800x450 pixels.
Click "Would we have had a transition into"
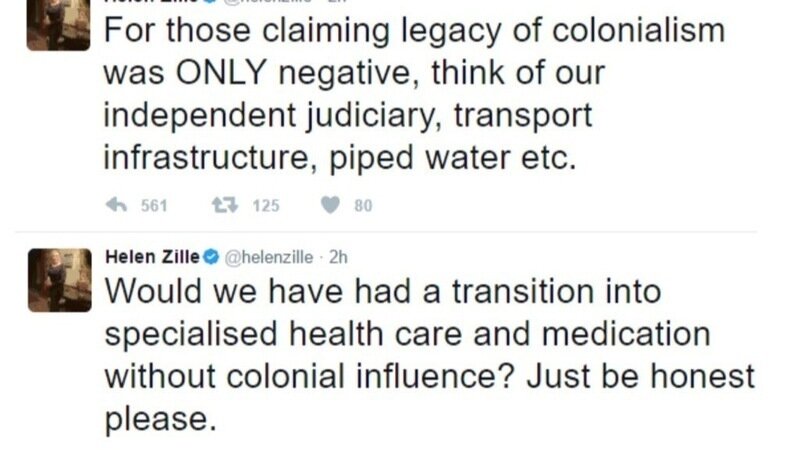click(383, 291)
